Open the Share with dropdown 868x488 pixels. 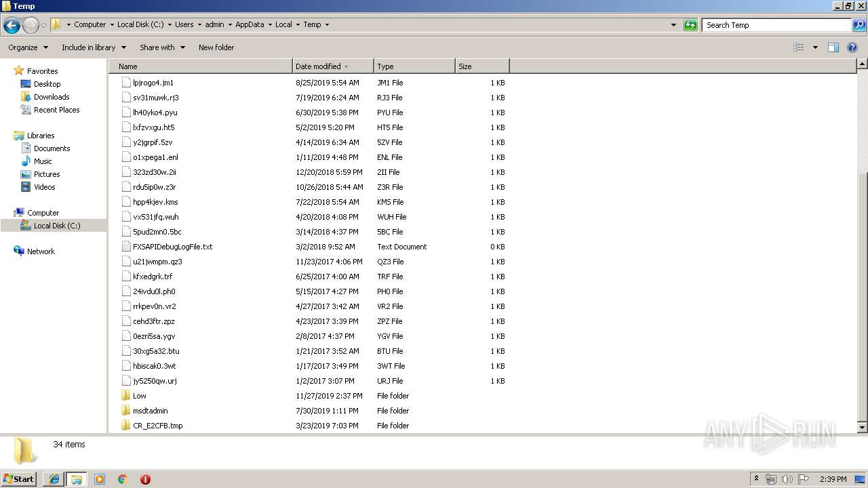pos(162,47)
